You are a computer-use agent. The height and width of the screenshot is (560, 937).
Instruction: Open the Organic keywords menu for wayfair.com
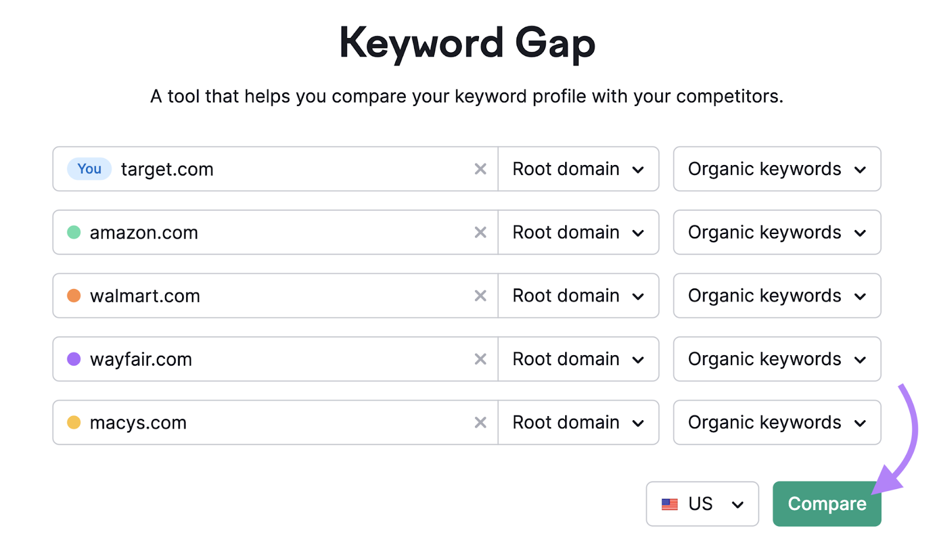(x=777, y=359)
